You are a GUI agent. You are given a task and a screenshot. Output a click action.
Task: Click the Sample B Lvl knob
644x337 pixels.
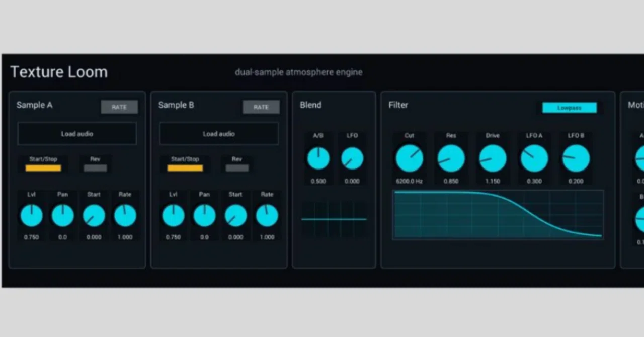[173, 215]
